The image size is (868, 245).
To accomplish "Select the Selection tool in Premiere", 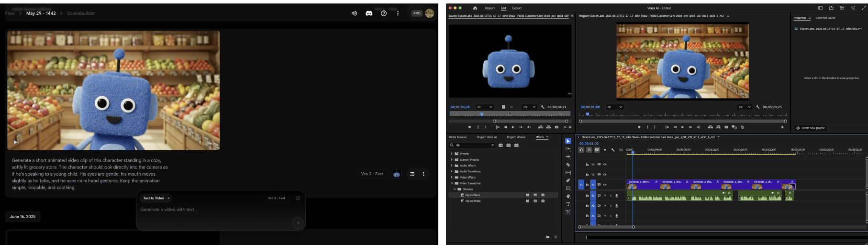I will point(568,141).
